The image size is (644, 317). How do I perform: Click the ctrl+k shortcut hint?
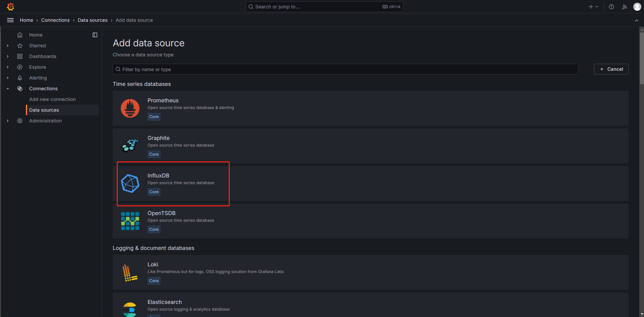pos(391,7)
